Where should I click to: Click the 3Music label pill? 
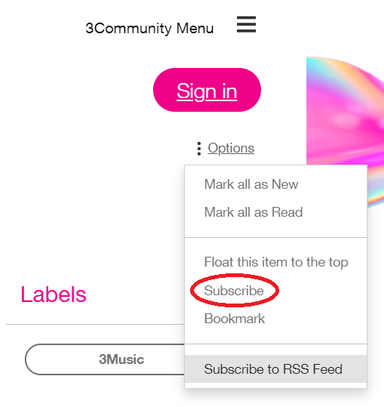tap(105, 359)
